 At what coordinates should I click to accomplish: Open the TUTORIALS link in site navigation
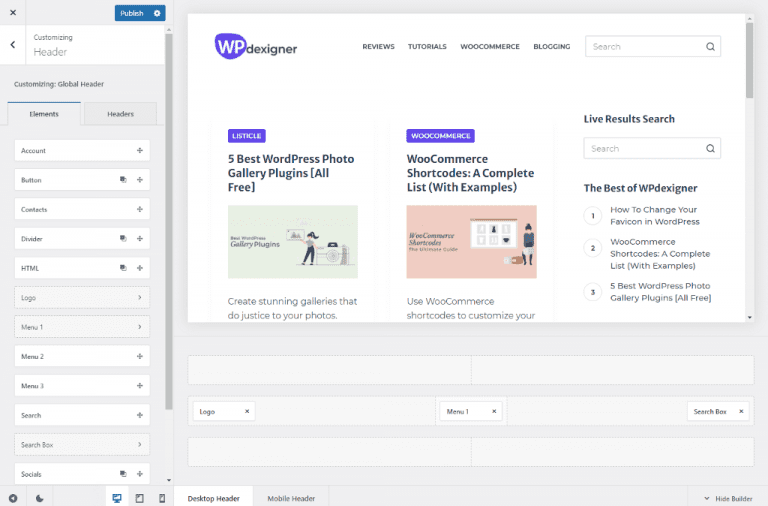pyautogui.click(x=427, y=46)
